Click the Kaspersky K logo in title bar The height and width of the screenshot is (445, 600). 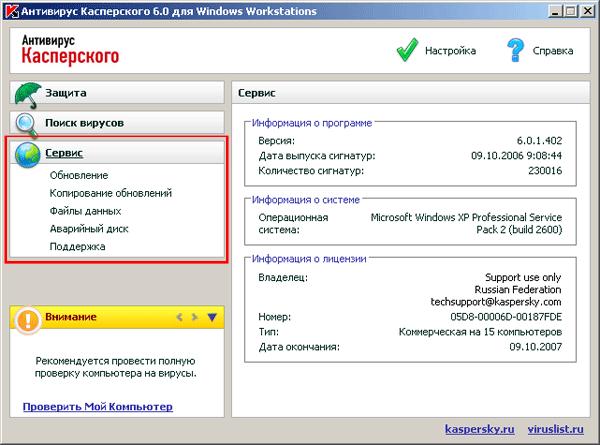(x=12, y=11)
